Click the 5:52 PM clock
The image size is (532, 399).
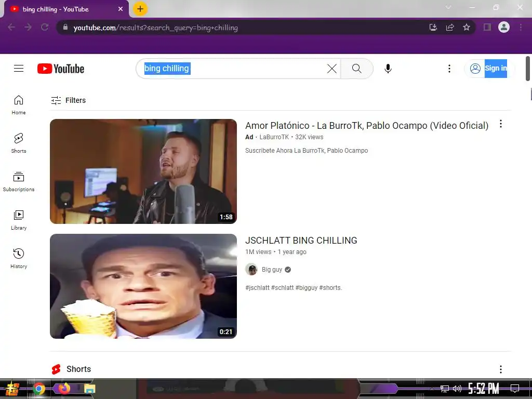click(x=484, y=389)
